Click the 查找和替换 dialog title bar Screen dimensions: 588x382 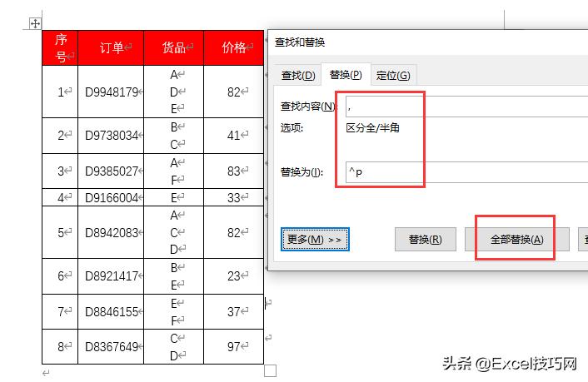click(428, 42)
